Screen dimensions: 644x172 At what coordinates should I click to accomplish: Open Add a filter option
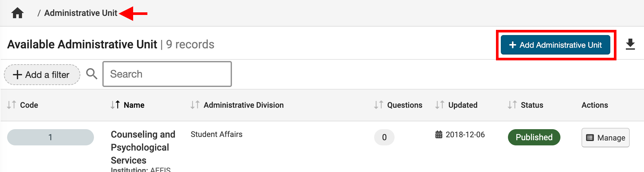(x=42, y=75)
